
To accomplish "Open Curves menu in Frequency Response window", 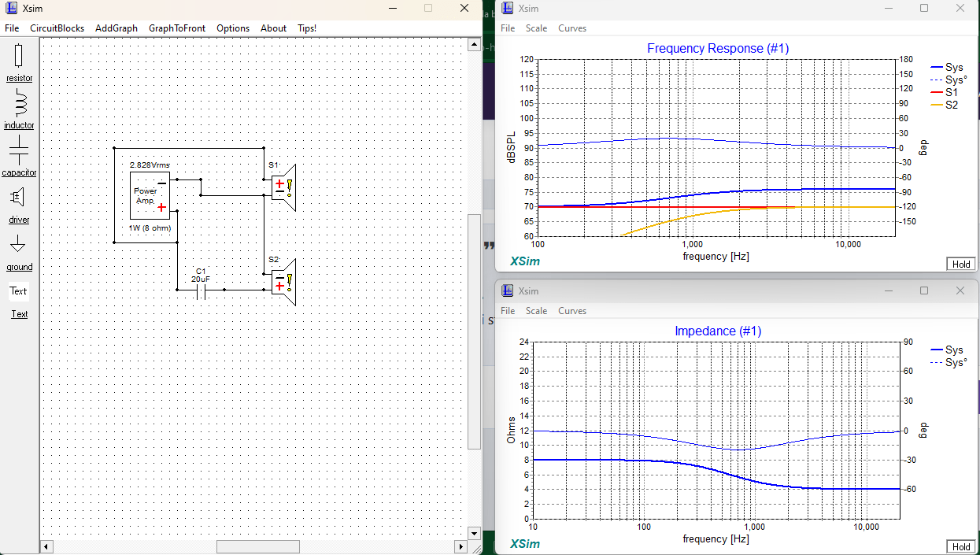I will [x=572, y=28].
